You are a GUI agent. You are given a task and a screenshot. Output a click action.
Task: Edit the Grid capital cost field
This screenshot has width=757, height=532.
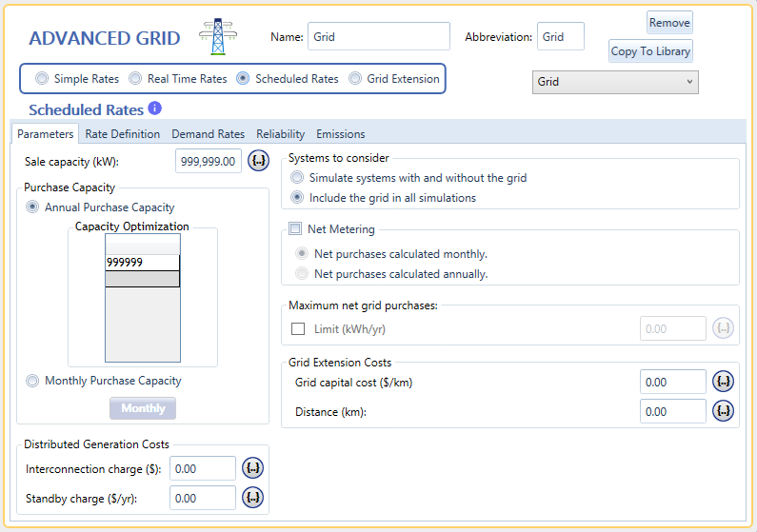tap(672, 382)
